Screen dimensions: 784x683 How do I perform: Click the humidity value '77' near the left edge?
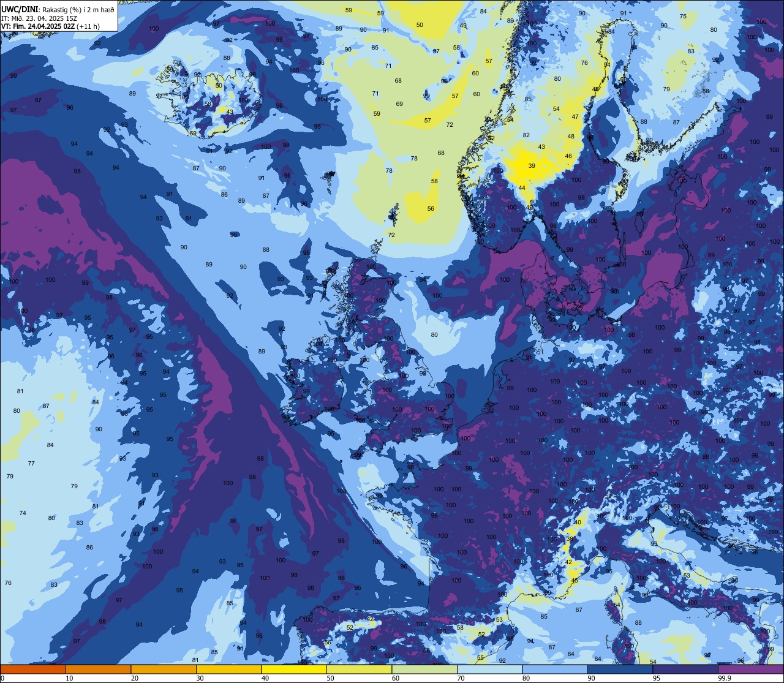tap(31, 464)
